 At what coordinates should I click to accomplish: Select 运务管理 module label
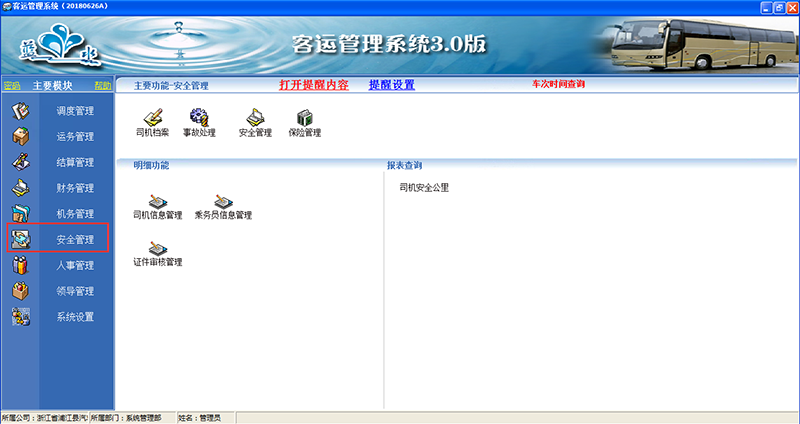click(x=75, y=136)
